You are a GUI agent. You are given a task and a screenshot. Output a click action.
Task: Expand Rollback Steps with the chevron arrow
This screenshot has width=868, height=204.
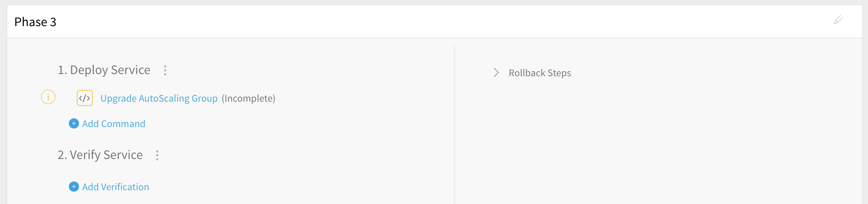pos(496,73)
